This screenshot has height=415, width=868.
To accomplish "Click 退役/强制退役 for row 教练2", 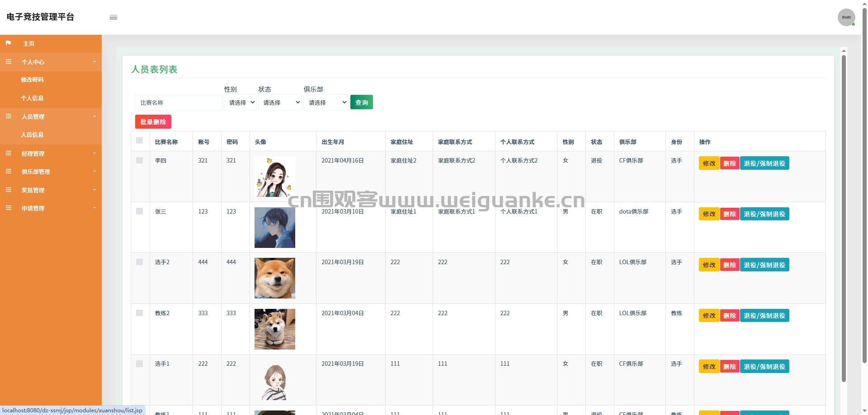I will 764,316.
